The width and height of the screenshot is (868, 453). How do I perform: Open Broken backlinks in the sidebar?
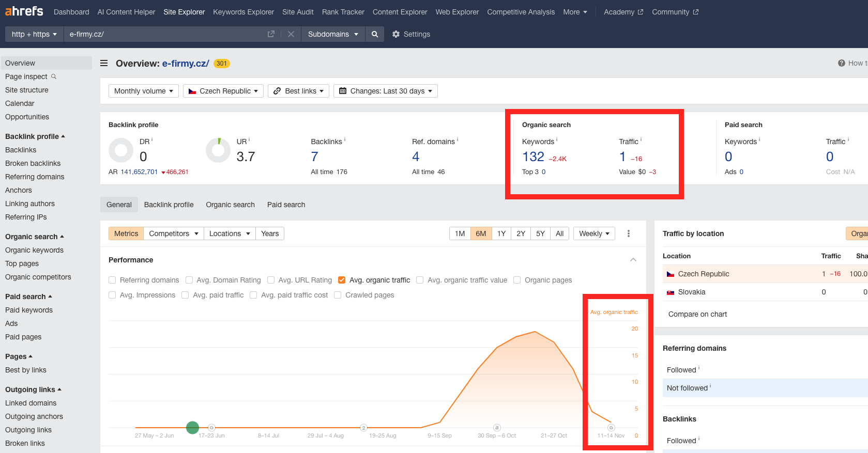33,163
